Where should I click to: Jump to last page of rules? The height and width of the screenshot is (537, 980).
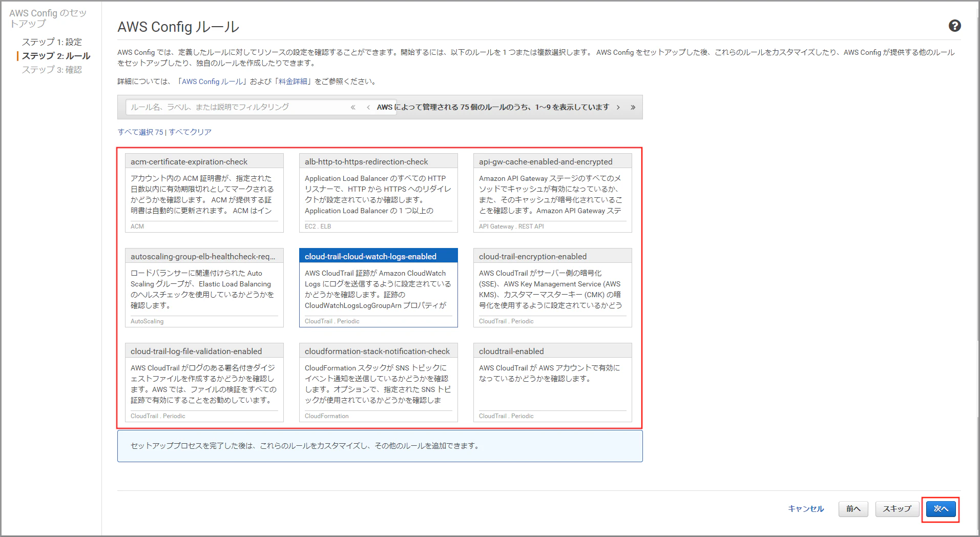pyautogui.click(x=633, y=107)
